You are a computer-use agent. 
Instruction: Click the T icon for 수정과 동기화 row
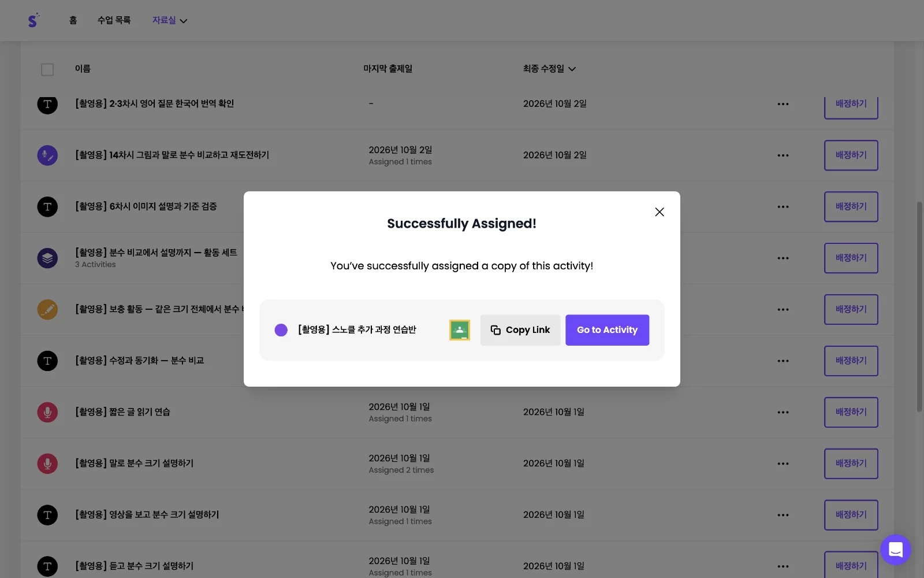(x=47, y=361)
